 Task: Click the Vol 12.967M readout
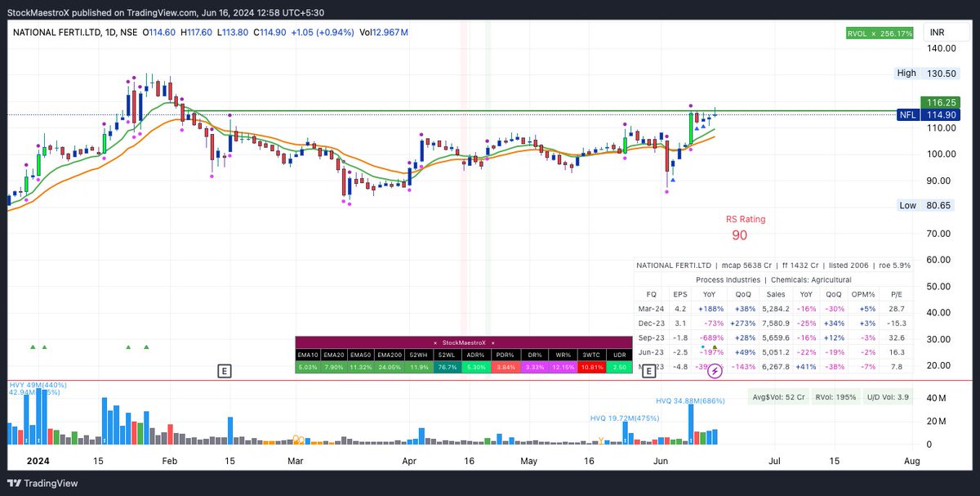tap(383, 32)
